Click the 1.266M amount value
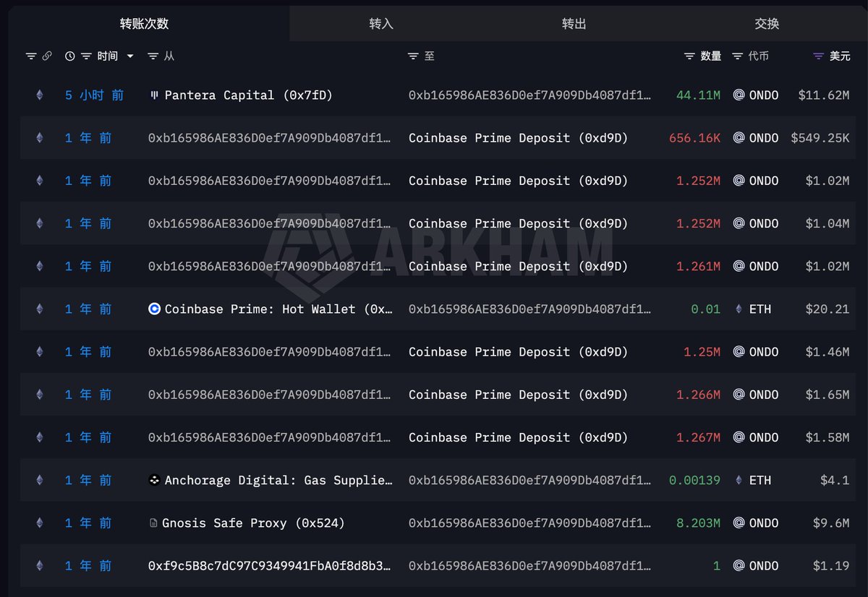This screenshot has height=597, width=868. click(698, 394)
